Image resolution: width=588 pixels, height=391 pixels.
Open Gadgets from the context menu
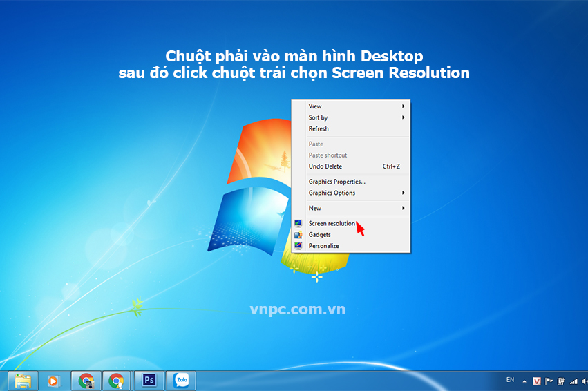351,235
